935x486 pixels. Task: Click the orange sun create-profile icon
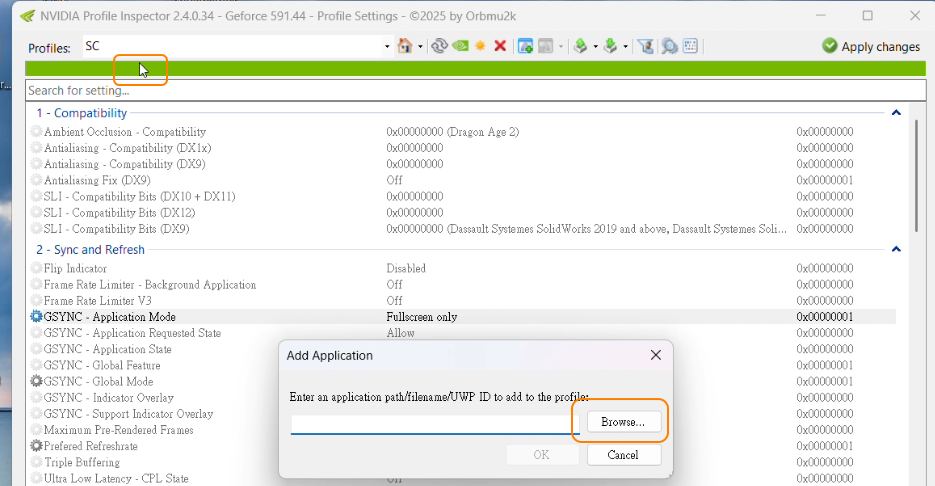click(480, 46)
